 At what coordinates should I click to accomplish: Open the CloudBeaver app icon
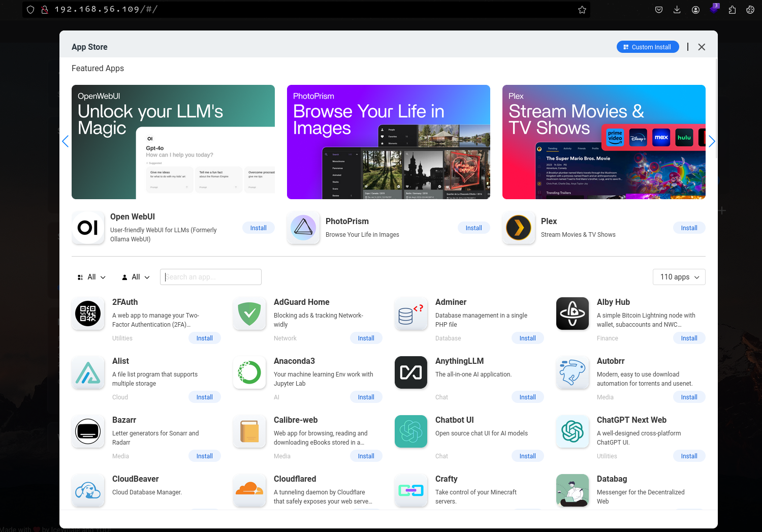coord(88,490)
